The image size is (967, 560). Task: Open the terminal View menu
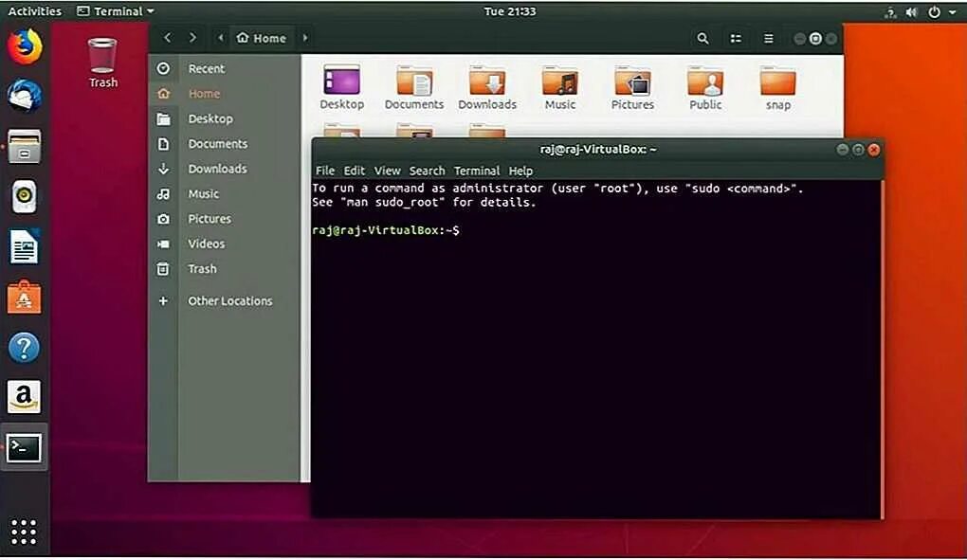tap(388, 171)
